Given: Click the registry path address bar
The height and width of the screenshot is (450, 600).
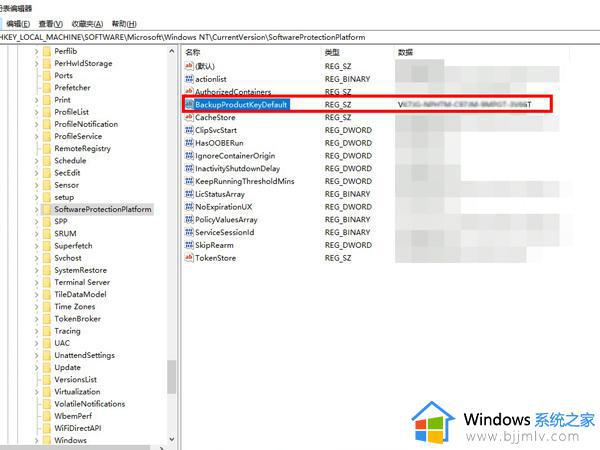Looking at the screenshot, I should coord(300,37).
